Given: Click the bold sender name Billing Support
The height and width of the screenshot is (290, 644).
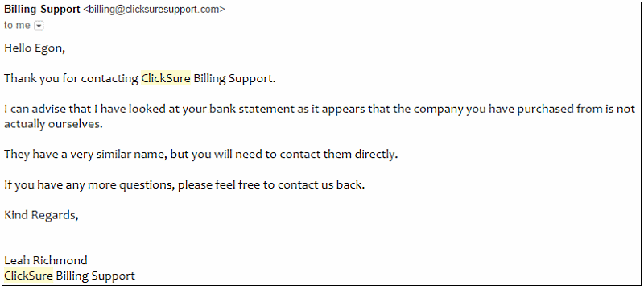Looking at the screenshot, I should click(42, 10).
